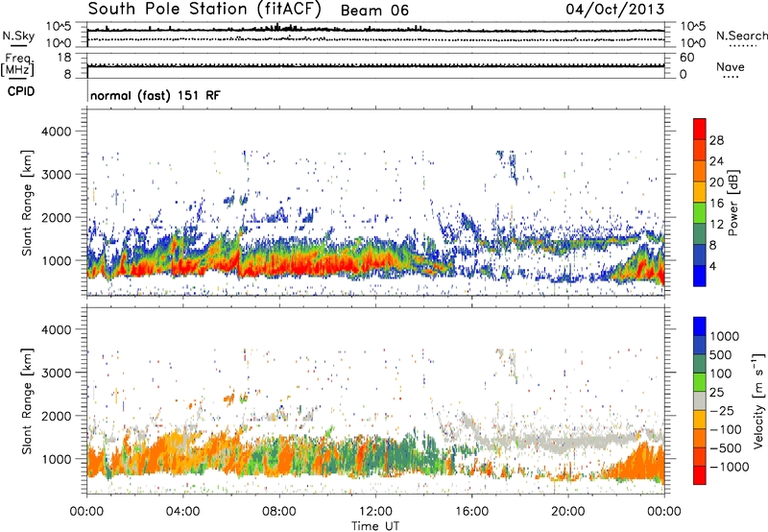Image resolution: width=768 pixels, height=532 pixels.
Task: Click the '16:00' time axis tick
Action: tap(471, 512)
